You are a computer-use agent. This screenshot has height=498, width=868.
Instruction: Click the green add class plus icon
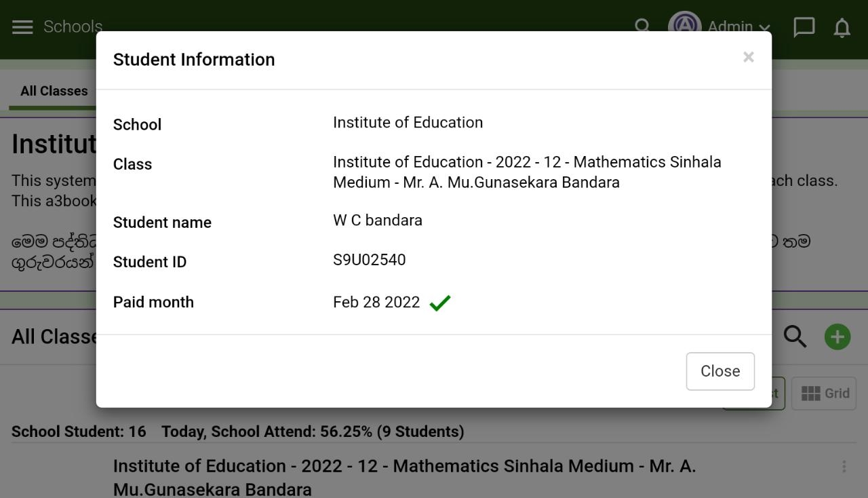click(837, 337)
